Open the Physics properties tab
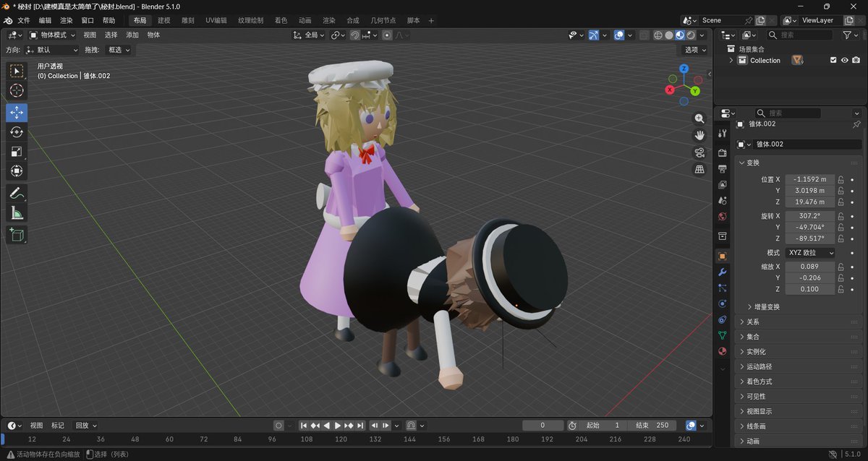The image size is (868, 461). [x=722, y=303]
